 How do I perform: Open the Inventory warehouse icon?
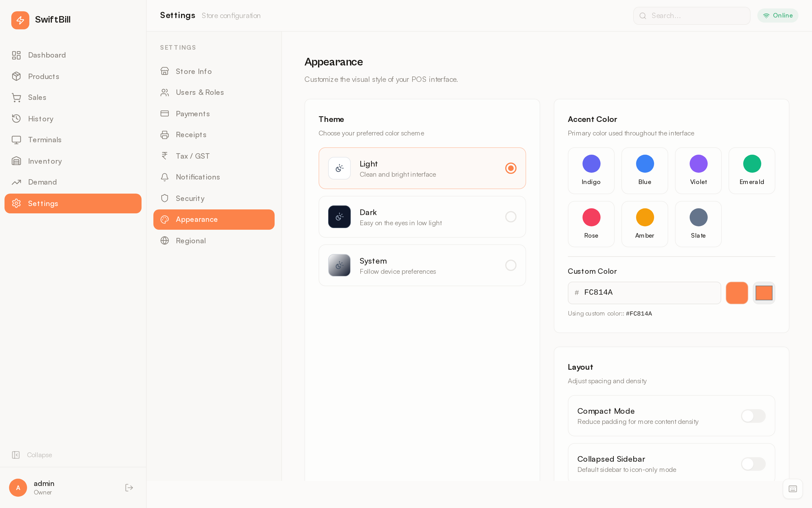[16, 161]
